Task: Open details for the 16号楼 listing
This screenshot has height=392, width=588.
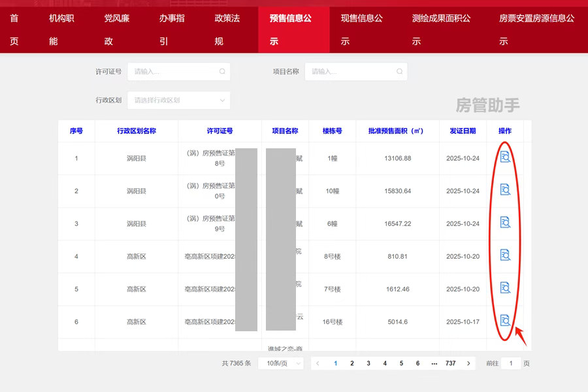Action: tap(504, 321)
